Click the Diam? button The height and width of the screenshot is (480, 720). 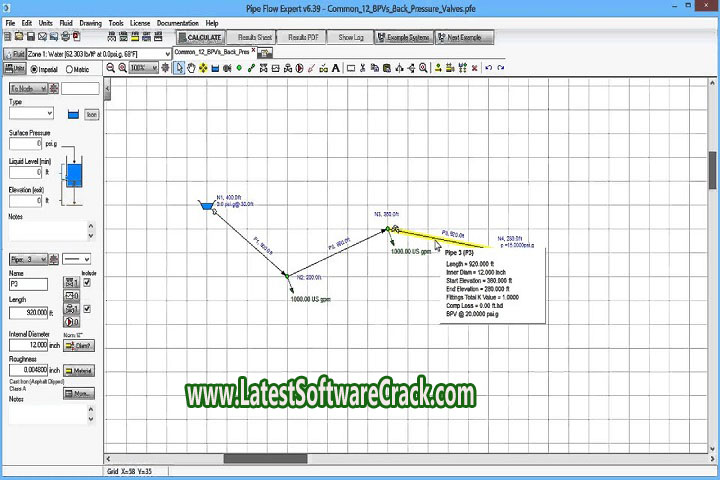[79, 346]
